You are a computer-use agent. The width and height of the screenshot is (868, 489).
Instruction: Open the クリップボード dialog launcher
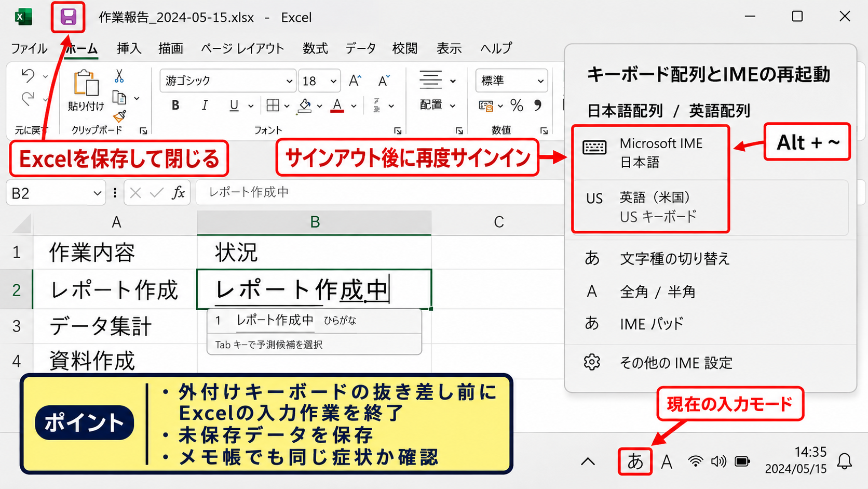click(x=143, y=131)
